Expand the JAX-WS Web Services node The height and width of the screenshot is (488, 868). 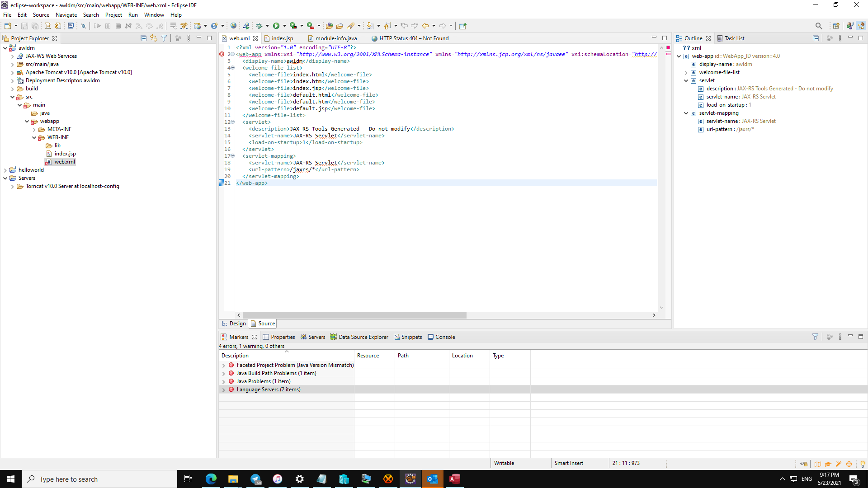pyautogui.click(x=12, y=56)
